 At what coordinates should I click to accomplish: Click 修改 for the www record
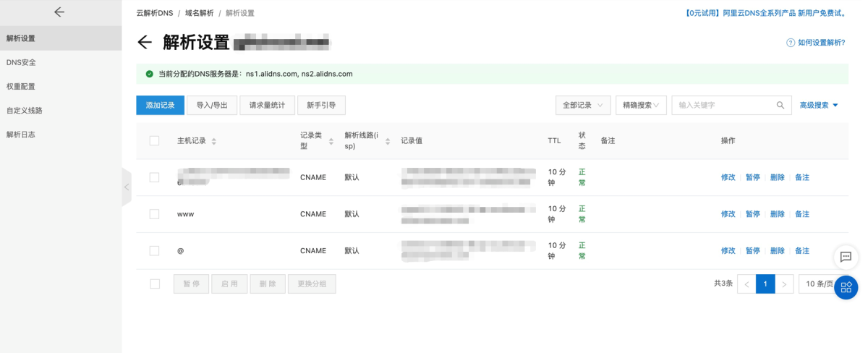[728, 214]
